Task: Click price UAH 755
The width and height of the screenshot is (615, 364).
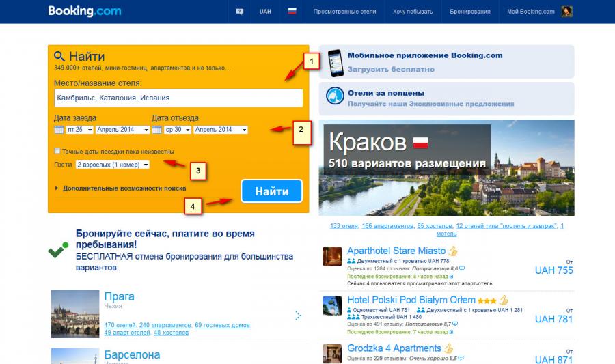Action: (553, 270)
